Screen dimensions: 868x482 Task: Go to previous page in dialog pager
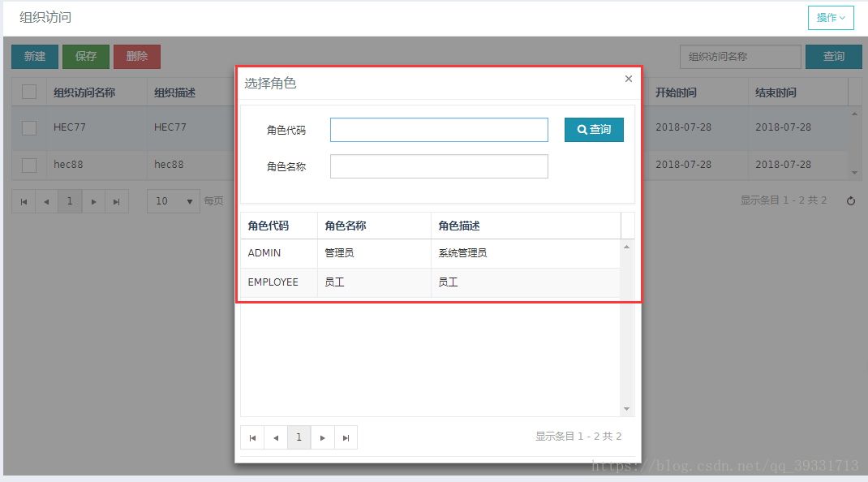point(276,437)
